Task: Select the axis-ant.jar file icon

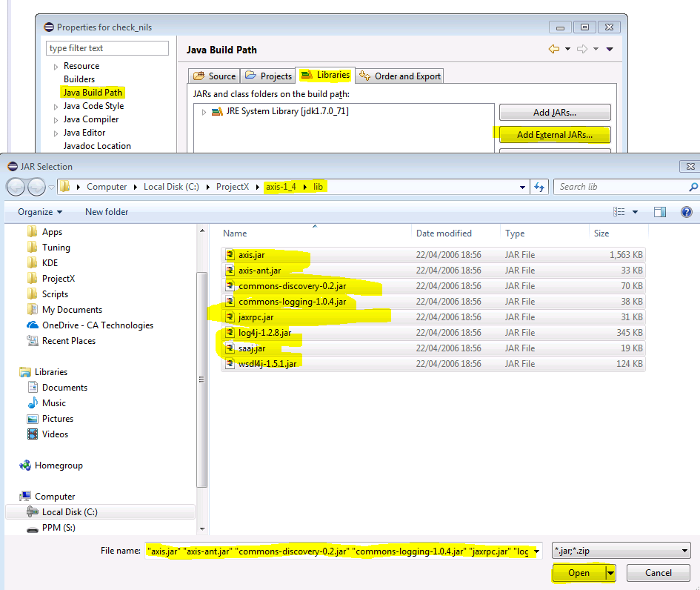Action: [x=230, y=271]
